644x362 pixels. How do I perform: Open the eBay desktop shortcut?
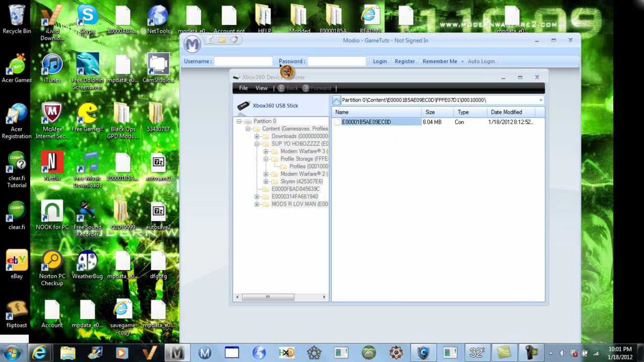(x=17, y=264)
